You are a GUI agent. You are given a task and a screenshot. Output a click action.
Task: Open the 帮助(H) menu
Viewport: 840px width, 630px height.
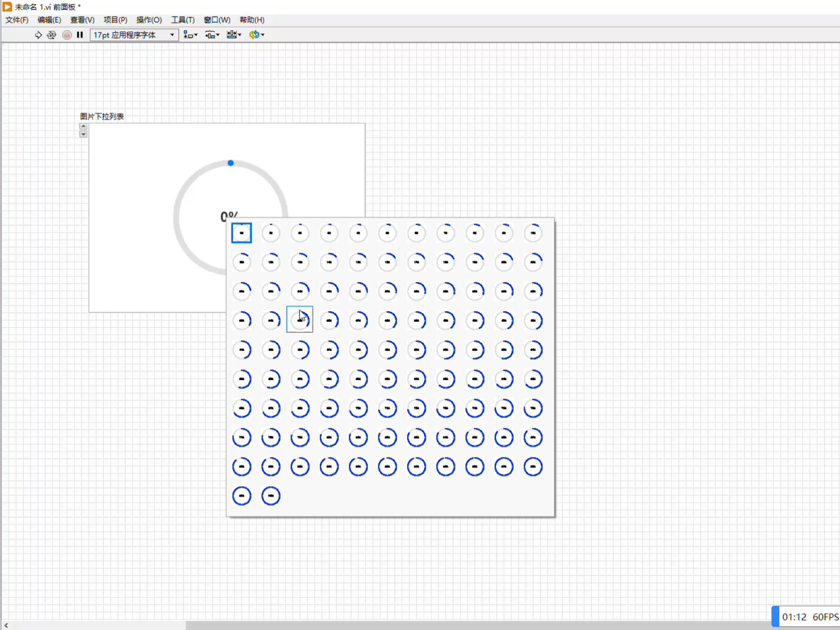(252, 20)
